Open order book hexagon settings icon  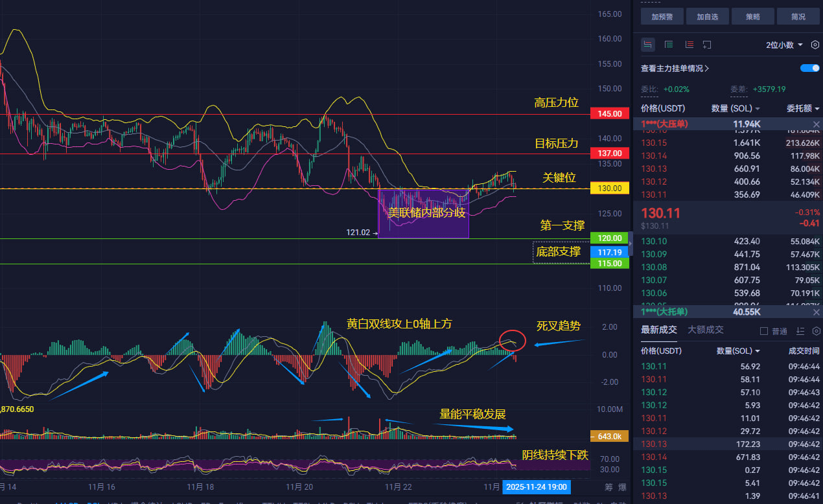coord(815,45)
